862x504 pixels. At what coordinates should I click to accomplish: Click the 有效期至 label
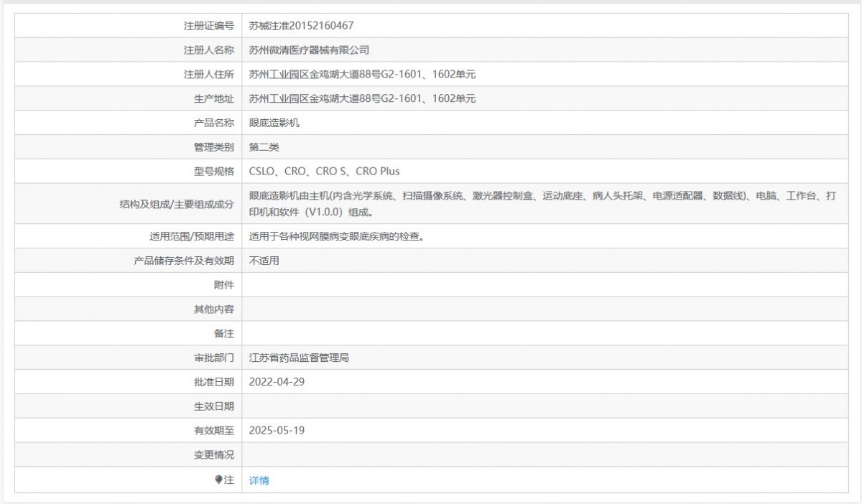(x=214, y=431)
